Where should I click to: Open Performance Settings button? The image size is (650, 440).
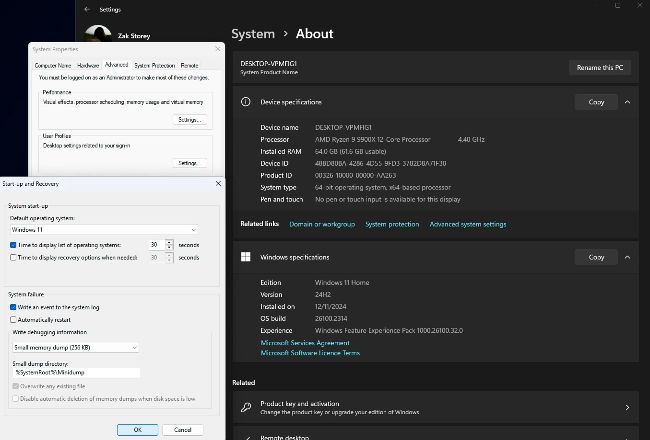tap(189, 120)
